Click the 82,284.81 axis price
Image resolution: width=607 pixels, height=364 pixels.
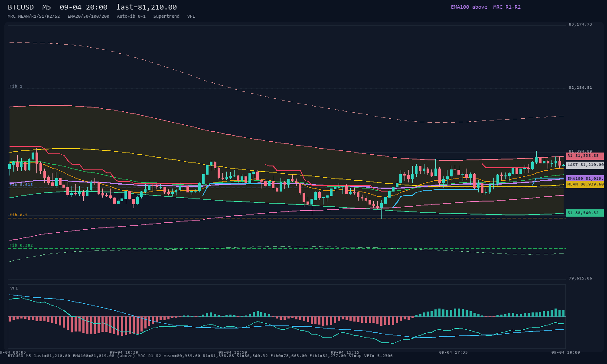point(580,88)
